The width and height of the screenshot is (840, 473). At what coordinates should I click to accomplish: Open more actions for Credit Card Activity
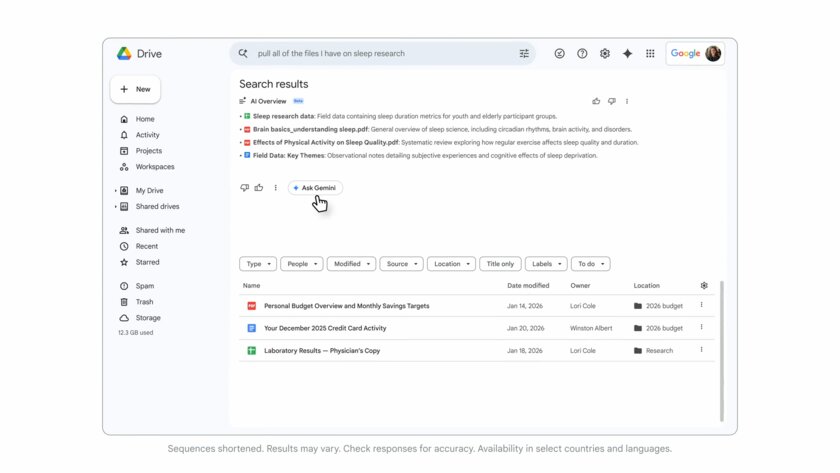click(x=701, y=327)
